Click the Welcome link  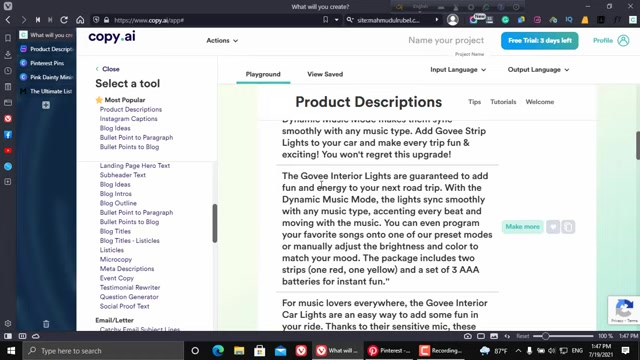pyautogui.click(x=540, y=102)
